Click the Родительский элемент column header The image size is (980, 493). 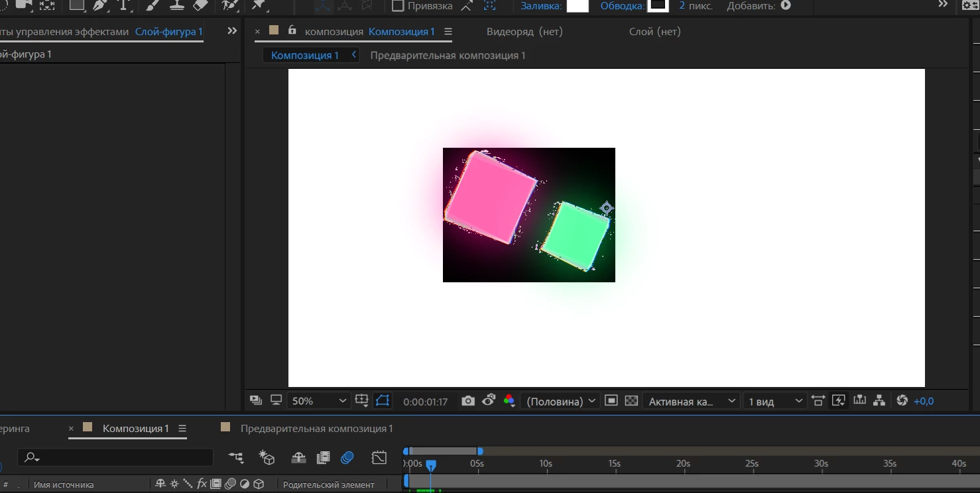coord(328,484)
